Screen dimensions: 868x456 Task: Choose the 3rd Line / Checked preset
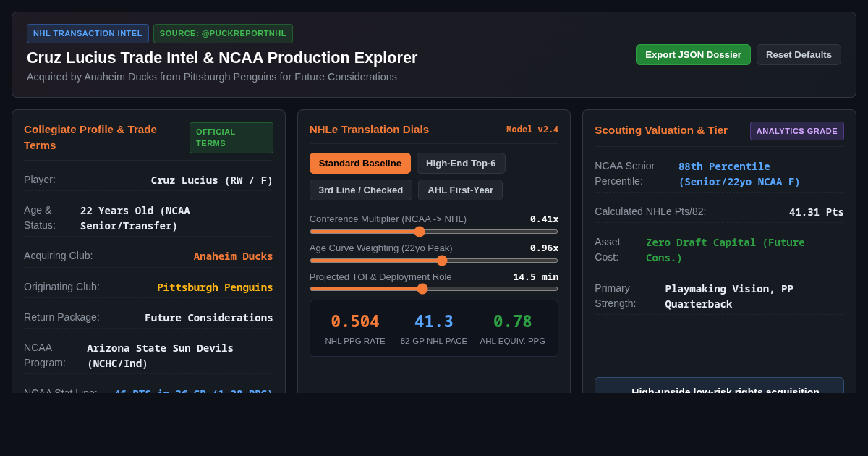coord(361,190)
